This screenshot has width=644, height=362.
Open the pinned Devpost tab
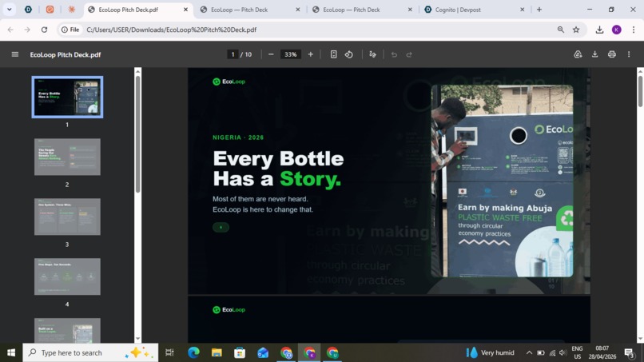pos(28,10)
